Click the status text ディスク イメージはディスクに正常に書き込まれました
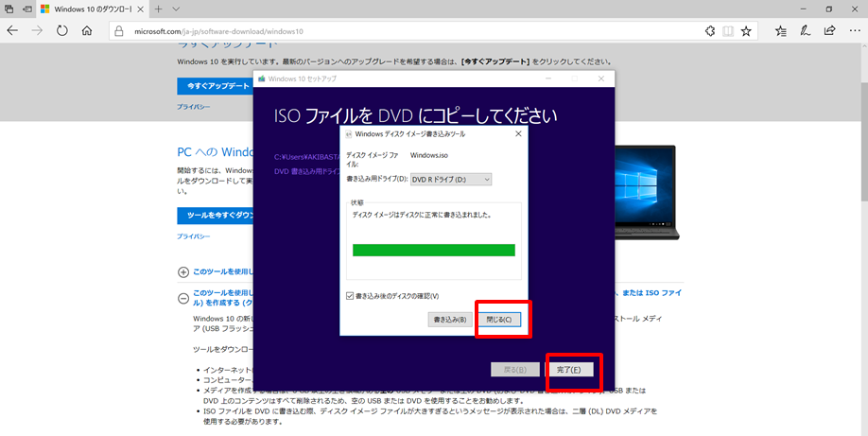868x436 pixels. click(422, 215)
